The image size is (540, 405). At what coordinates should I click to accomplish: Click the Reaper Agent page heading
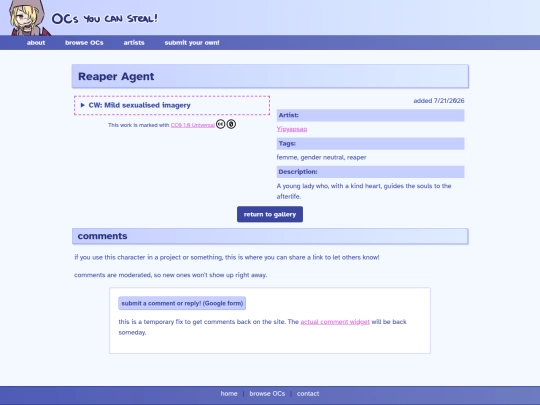click(116, 76)
